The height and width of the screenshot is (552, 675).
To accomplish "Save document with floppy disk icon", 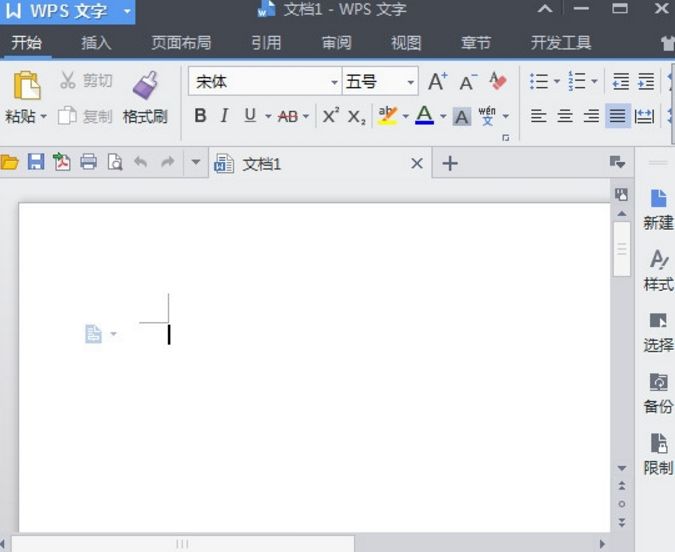I will click(36, 162).
